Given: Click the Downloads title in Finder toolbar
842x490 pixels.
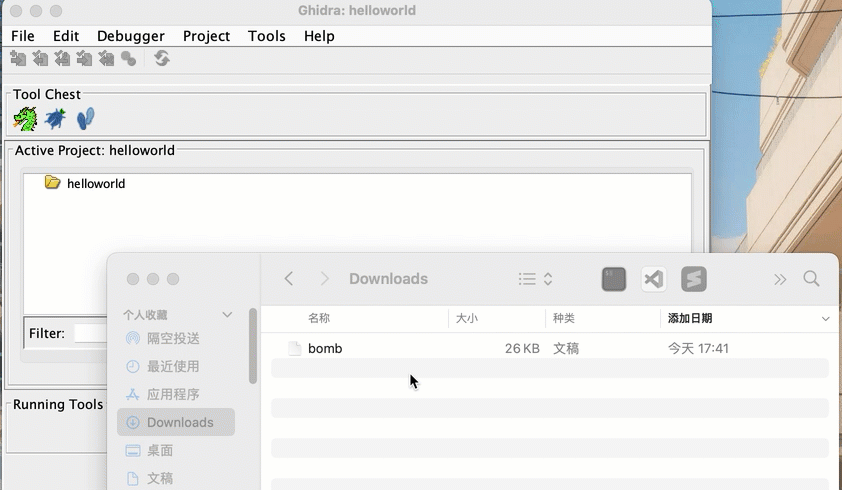Looking at the screenshot, I should [x=388, y=279].
